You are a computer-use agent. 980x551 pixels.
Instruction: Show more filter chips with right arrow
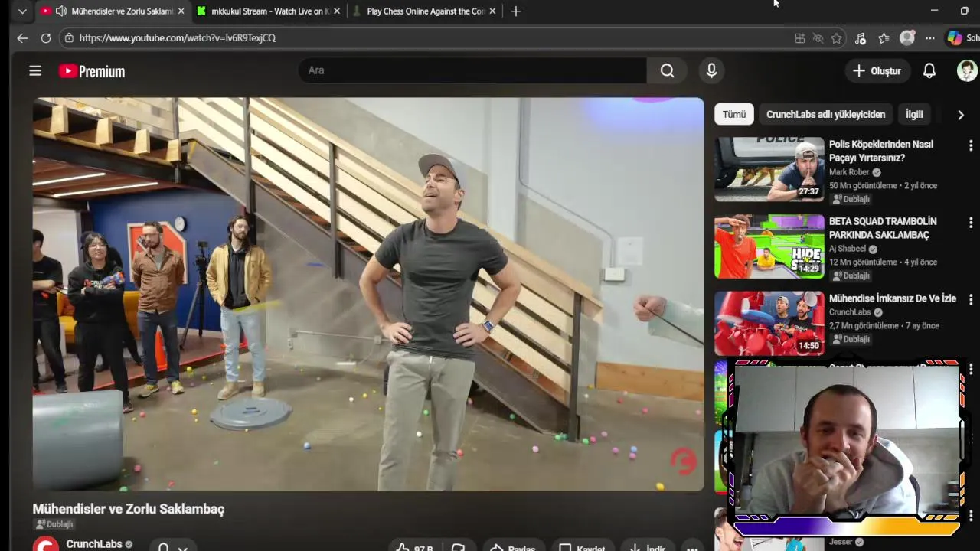pyautogui.click(x=961, y=115)
